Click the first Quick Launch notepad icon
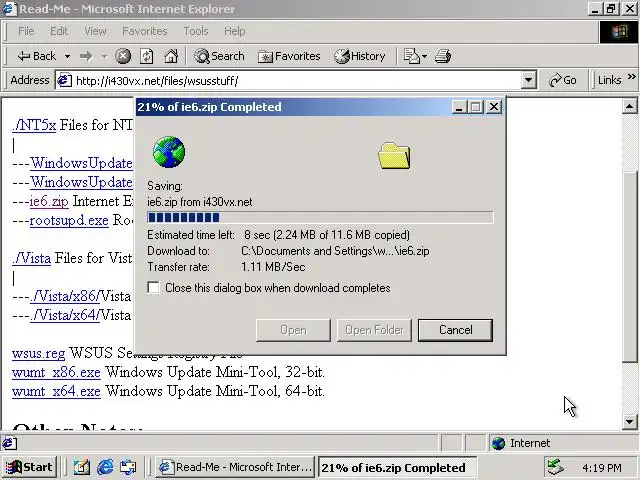This screenshot has height=480, width=640. coord(82,467)
